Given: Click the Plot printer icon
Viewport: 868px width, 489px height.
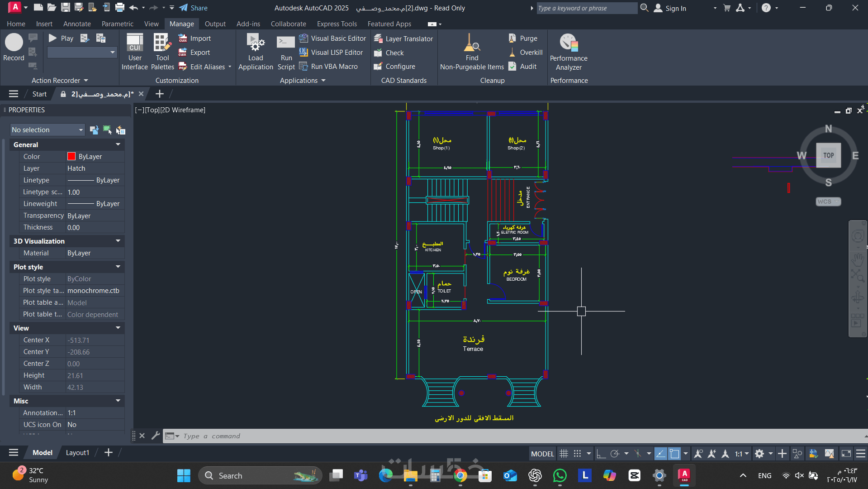Looking at the screenshot, I should coord(120,8).
